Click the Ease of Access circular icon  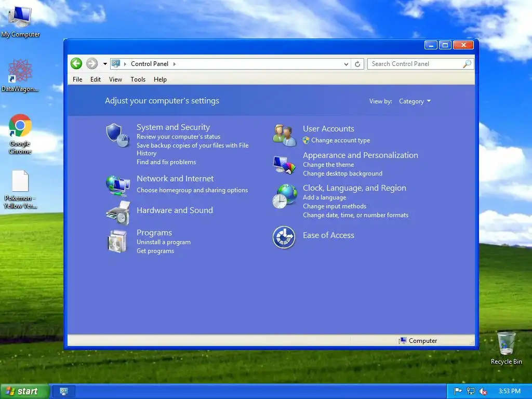click(284, 237)
